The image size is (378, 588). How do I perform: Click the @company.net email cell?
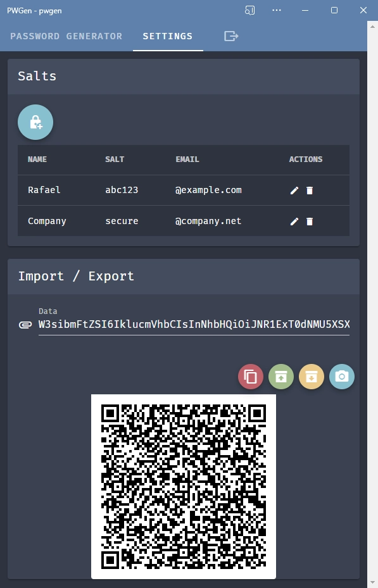(x=208, y=222)
